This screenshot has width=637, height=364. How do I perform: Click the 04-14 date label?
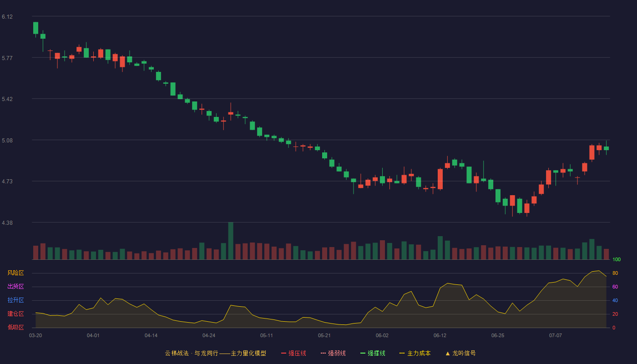click(151, 335)
